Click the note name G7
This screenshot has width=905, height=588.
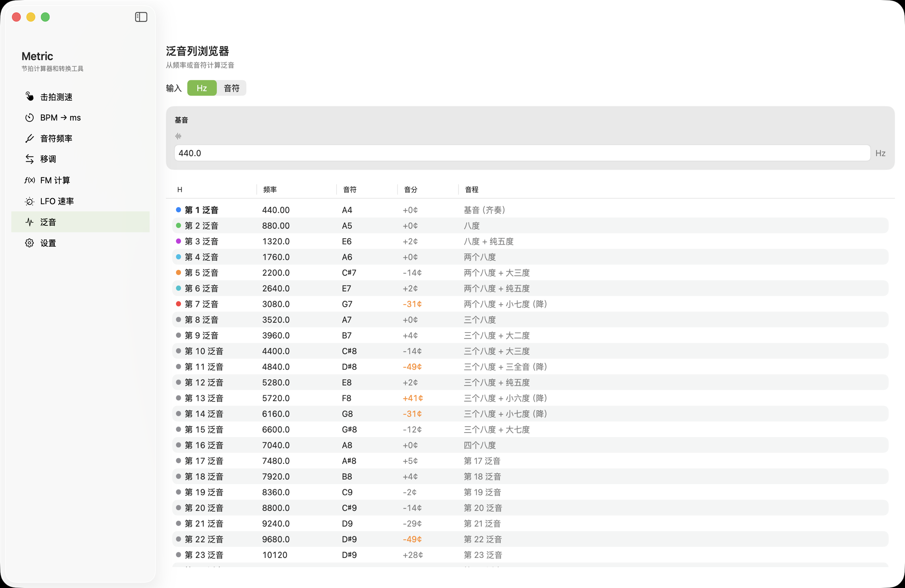347,304
